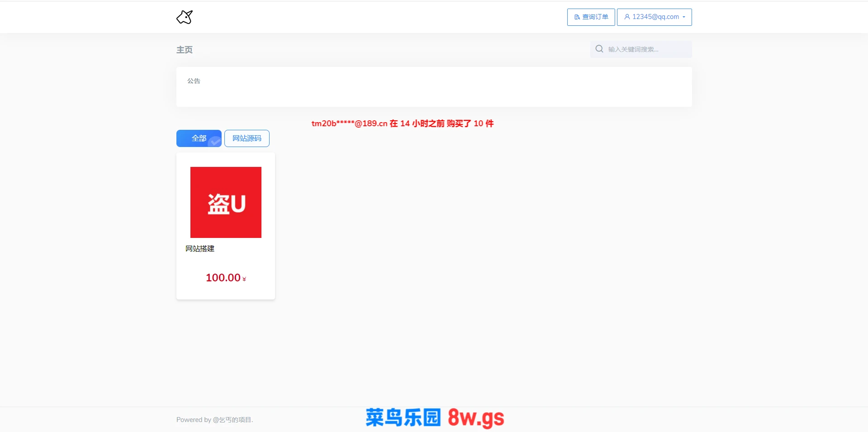This screenshot has width=868, height=432.
Task: Click the site logo icon
Action: [x=185, y=17]
